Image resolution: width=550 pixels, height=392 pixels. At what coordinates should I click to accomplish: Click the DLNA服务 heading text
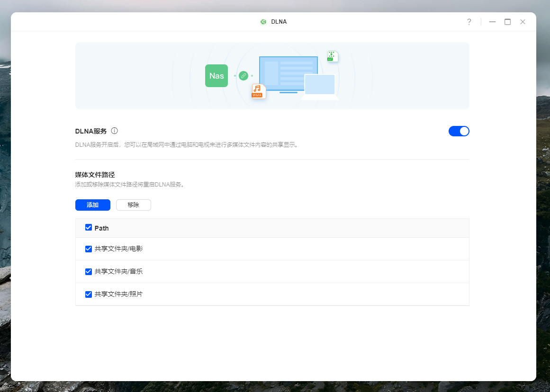(x=91, y=131)
